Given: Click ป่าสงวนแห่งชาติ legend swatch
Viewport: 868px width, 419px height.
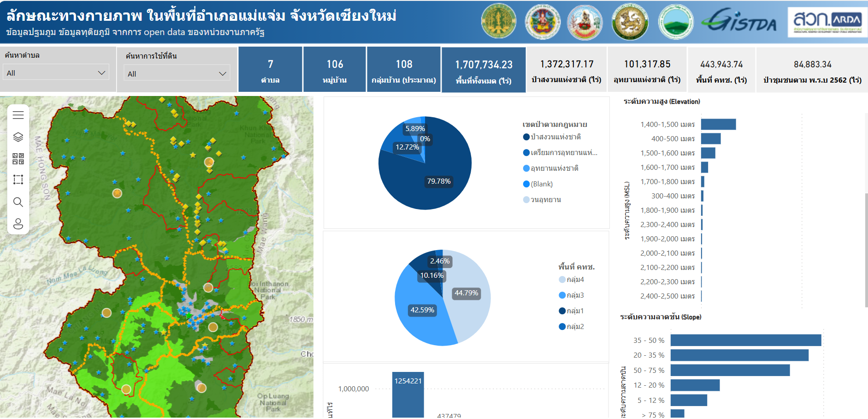Looking at the screenshot, I should (x=526, y=137).
